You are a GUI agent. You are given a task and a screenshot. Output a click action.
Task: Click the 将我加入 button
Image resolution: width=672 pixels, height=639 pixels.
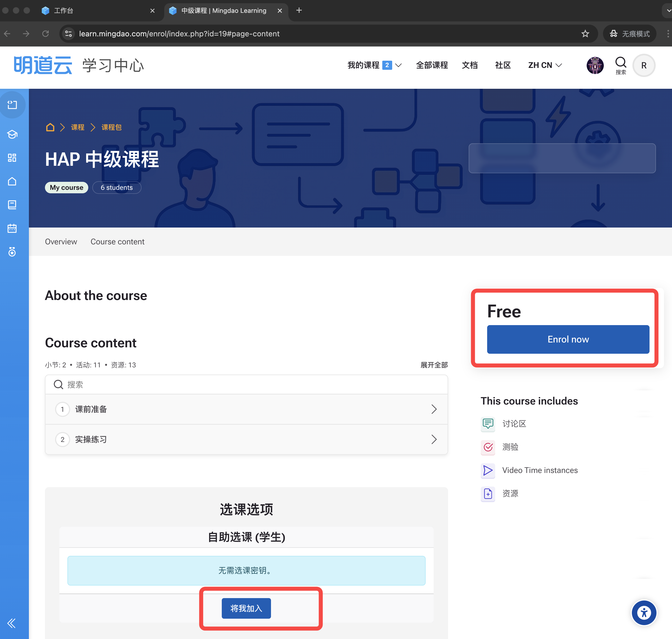[246, 608]
